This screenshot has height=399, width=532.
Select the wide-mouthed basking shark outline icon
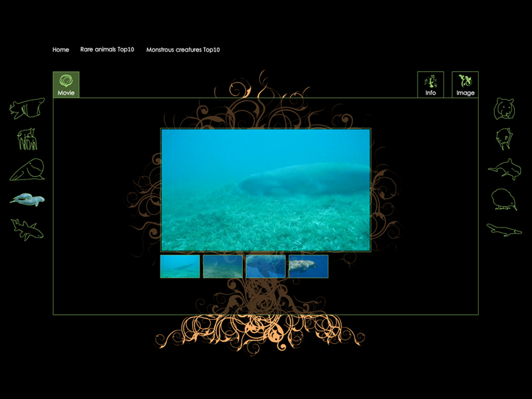[27, 108]
